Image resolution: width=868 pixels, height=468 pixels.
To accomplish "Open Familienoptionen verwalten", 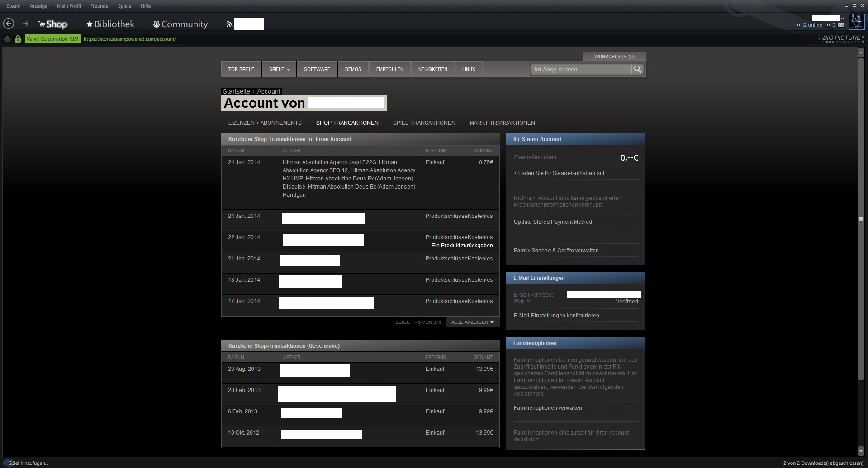I will (x=576, y=407).
